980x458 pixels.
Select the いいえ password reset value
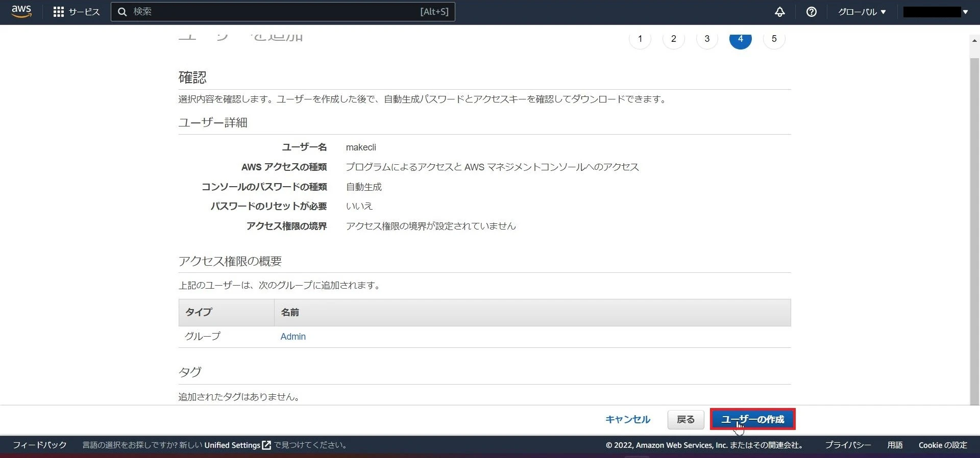pyautogui.click(x=359, y=206)
